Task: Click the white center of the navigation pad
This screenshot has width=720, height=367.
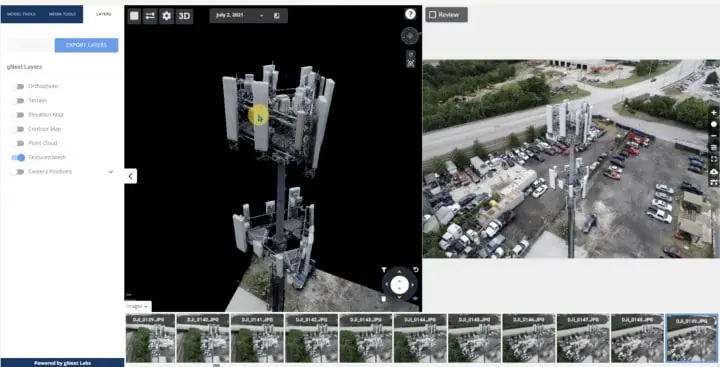Action: tap(399, 285)
